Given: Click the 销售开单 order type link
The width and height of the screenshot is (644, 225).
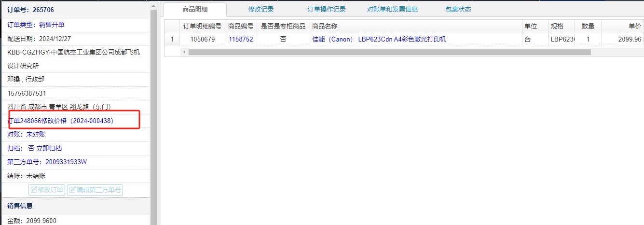Looking at the screenshot, I should [x=52, y=25].
